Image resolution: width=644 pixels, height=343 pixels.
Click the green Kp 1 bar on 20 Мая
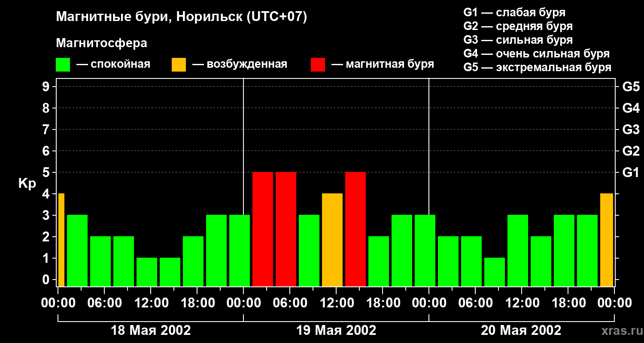[x=495, y=272]
